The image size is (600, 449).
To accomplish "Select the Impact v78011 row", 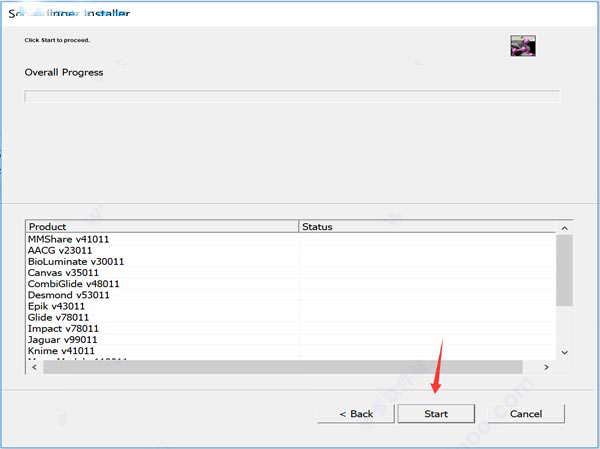I will [291, 328].
